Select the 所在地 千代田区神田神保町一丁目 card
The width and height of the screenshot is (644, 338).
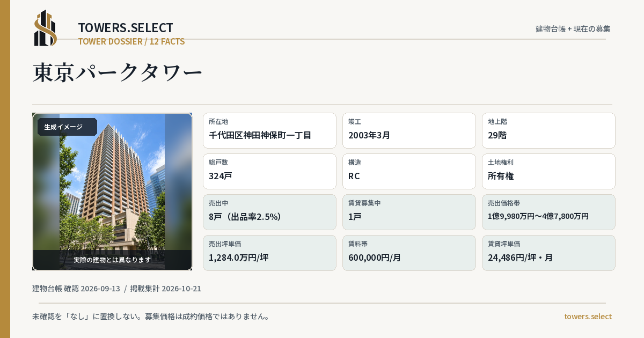269,130
